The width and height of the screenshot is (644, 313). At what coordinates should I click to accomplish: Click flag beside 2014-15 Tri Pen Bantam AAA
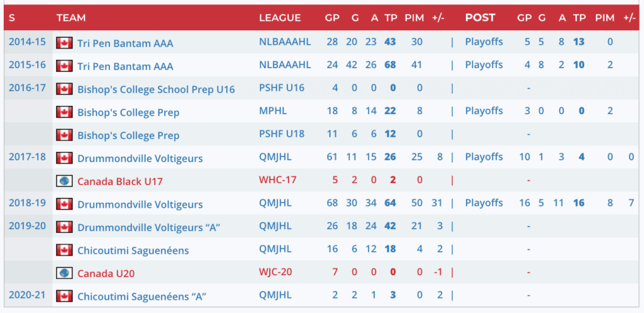pyautogui.click(x=64, y=43)
